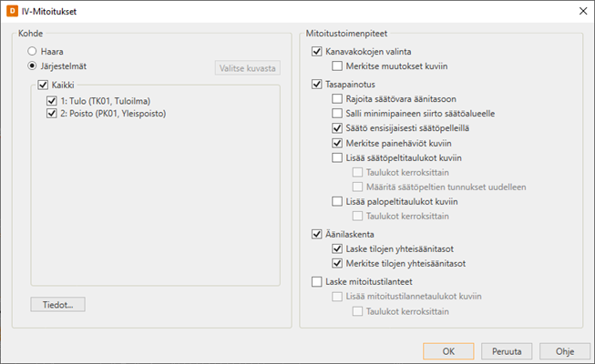Open the Tiedot... button
595x364 pixels.
(57, 305)
